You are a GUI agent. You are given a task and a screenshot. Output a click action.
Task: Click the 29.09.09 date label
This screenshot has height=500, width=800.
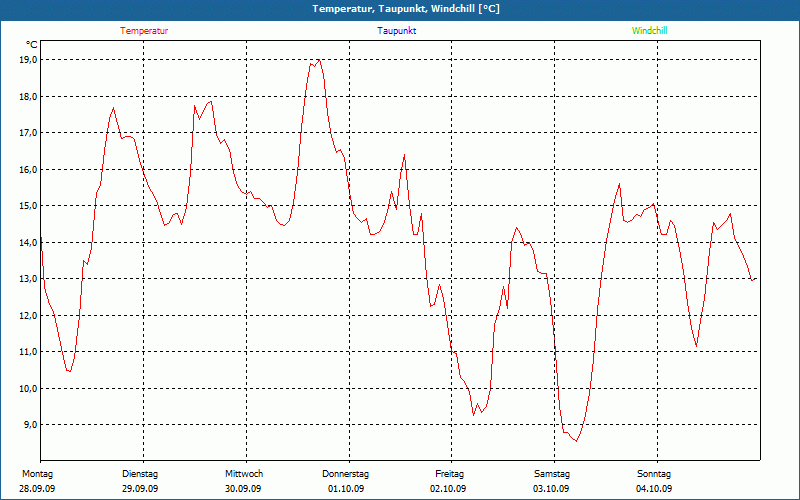[140, 489]
